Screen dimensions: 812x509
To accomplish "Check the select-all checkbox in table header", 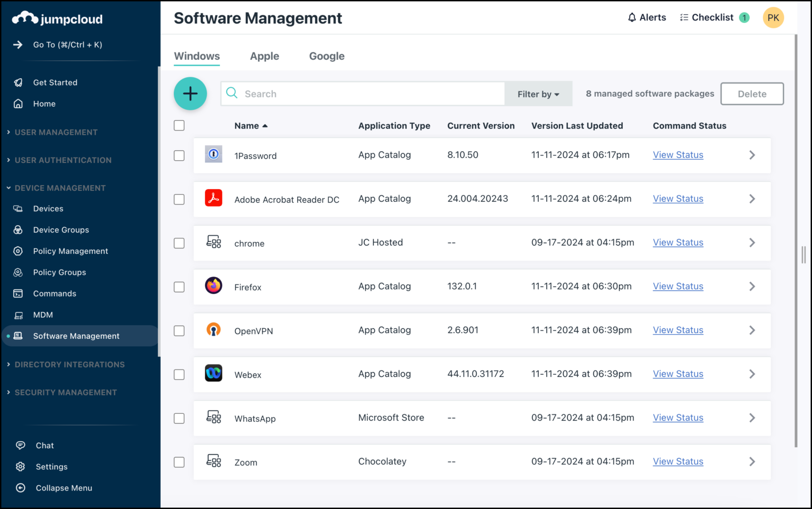I will 179,125.
